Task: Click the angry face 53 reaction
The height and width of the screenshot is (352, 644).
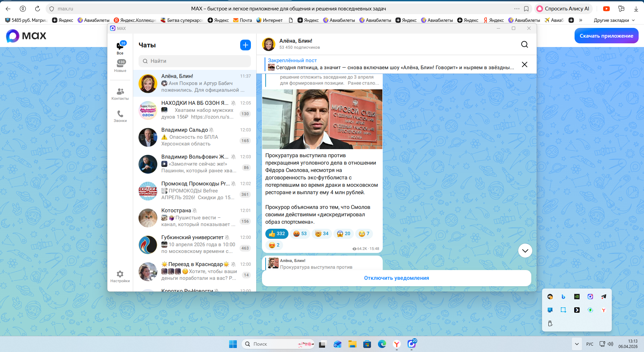Action: coord(300,234)
